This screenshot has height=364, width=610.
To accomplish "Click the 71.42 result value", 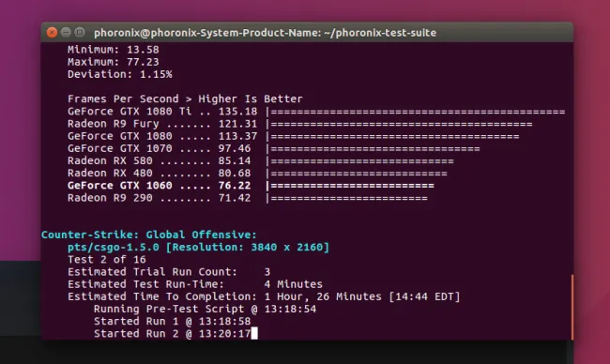I will pos(235,198).
